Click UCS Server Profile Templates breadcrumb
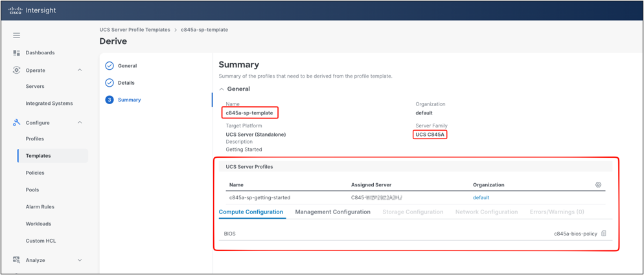The width and height of the screenshot is (644, 275). [135, 30]
